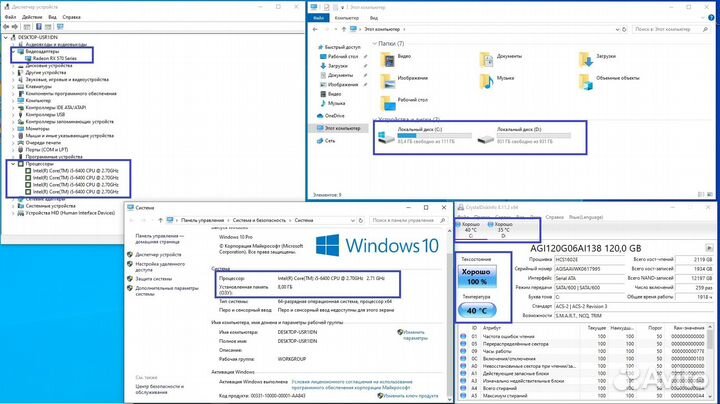Expand the Клавиатуры node in Device Manager

13,86
